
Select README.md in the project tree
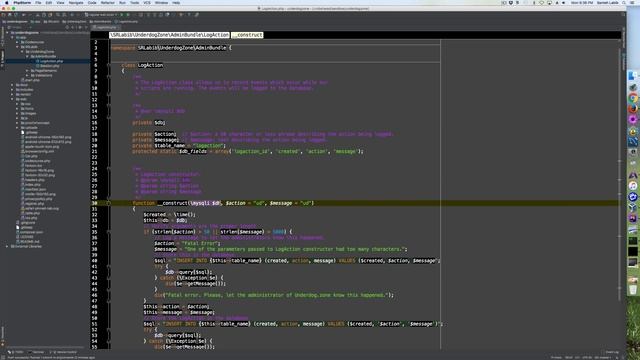29,242
